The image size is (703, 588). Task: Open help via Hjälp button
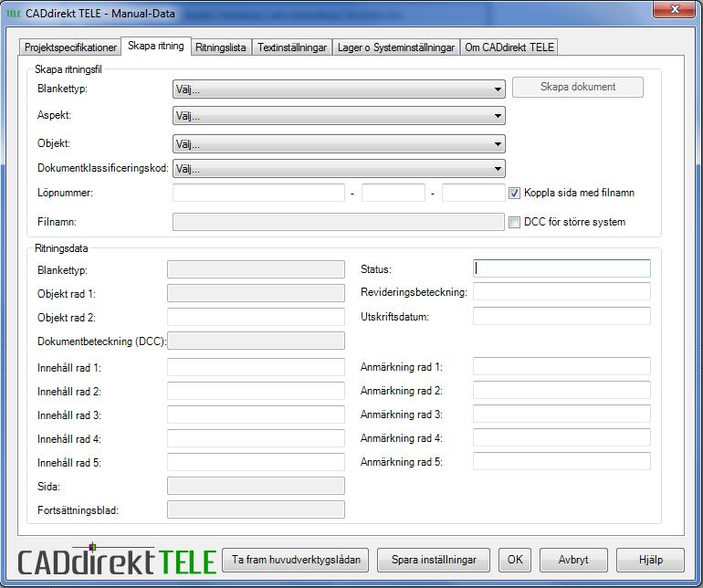click(651, 560)
